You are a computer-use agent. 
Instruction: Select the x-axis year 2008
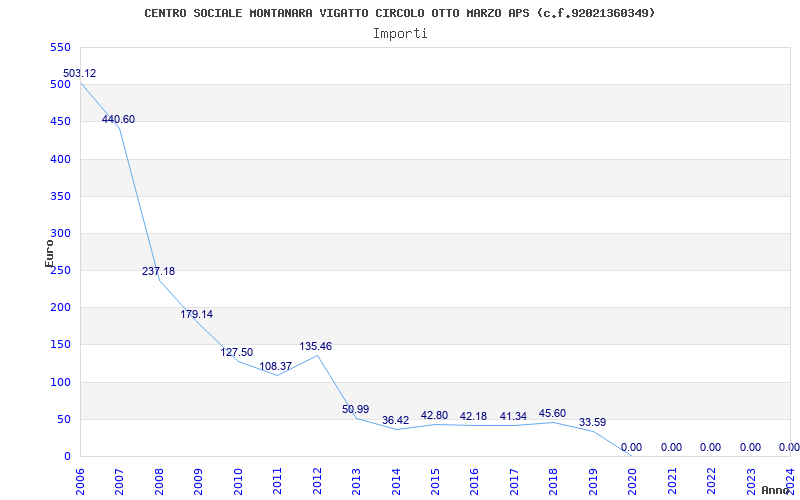(159, 481)
